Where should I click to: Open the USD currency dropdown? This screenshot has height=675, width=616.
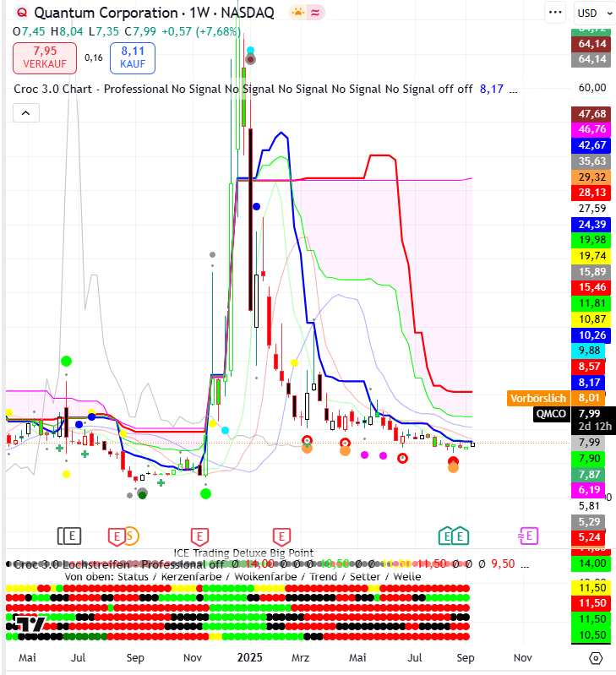(x=592, y=13)
